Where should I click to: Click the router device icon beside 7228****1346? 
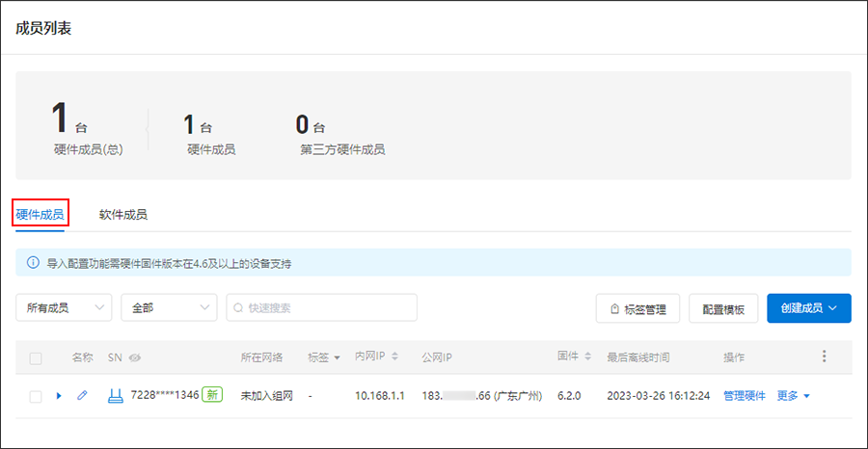pos(115,395)
